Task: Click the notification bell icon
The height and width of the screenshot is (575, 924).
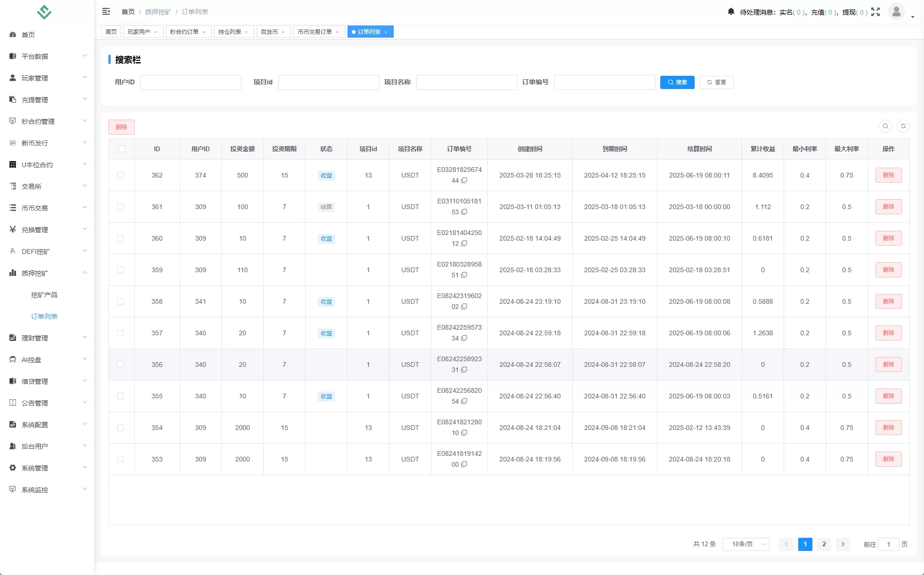Action: coord(730,12)
